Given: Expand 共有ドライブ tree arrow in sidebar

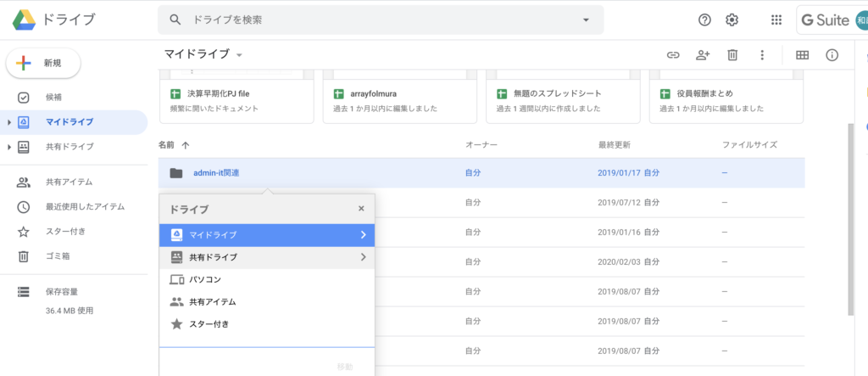Looking at the screenshot, I should click(x=9, y=147).
